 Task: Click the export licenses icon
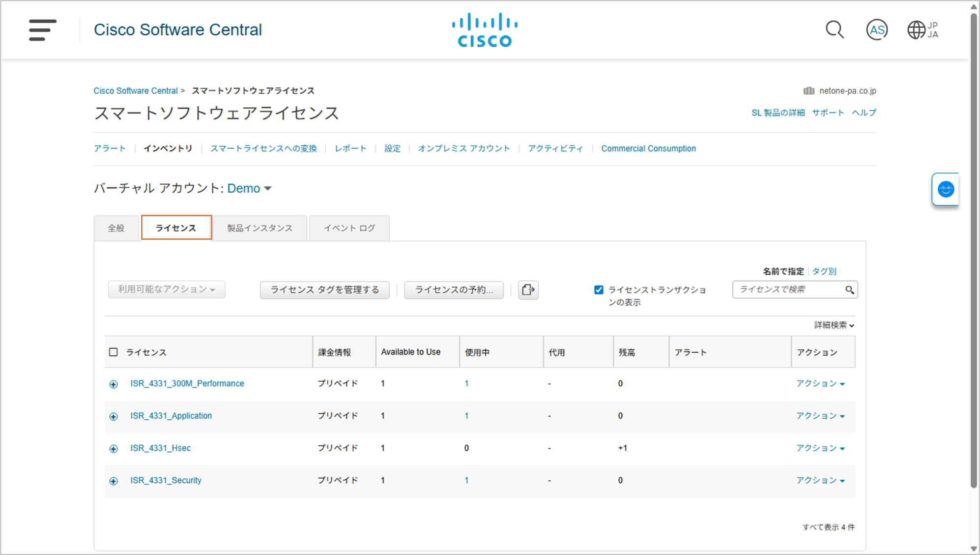click(x=528, y=290)
